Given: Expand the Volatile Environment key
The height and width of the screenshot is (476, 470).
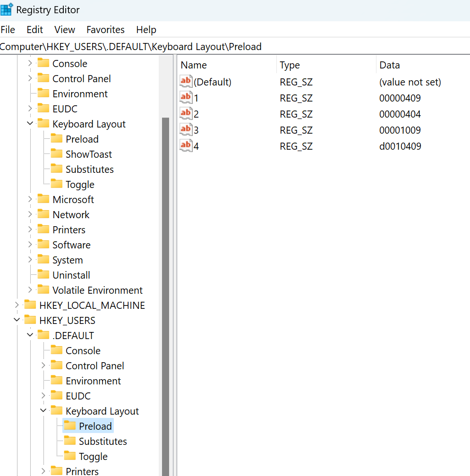Looking at the screenshot, I should click(x=30, y=290).
